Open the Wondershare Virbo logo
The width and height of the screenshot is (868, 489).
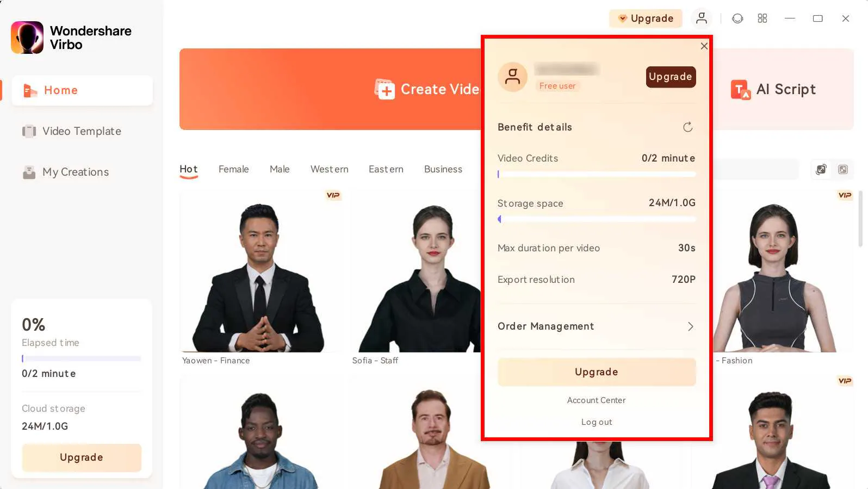click(27, 38)
